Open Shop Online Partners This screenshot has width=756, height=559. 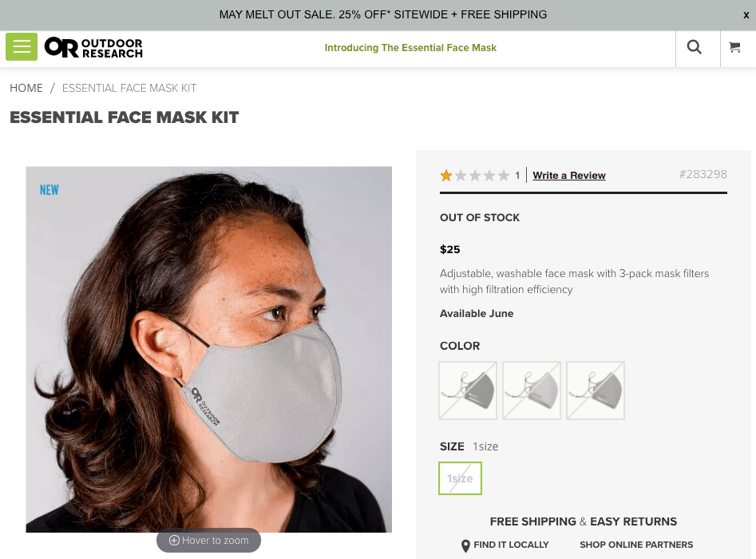click(636, 545)
